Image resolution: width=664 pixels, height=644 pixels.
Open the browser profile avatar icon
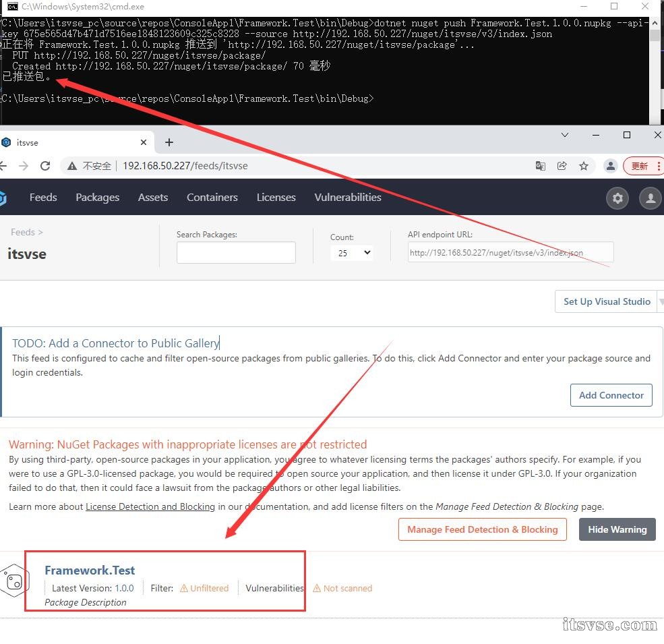(611, 166)
